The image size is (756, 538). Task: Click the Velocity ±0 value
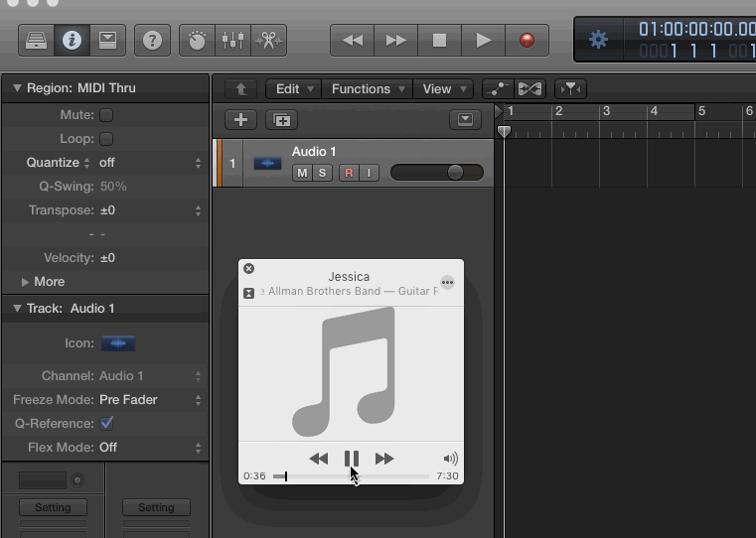click(107, 258)
